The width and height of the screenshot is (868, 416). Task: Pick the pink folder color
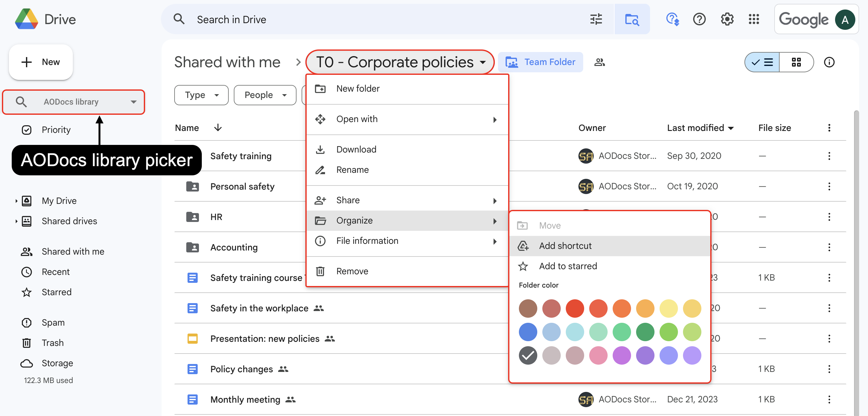[598, 355]
